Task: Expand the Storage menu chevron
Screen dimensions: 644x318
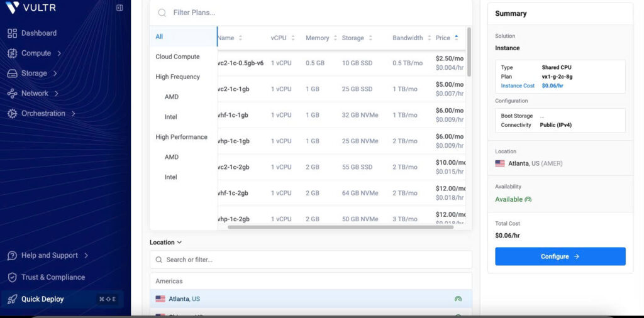Action: coord(55,74)
